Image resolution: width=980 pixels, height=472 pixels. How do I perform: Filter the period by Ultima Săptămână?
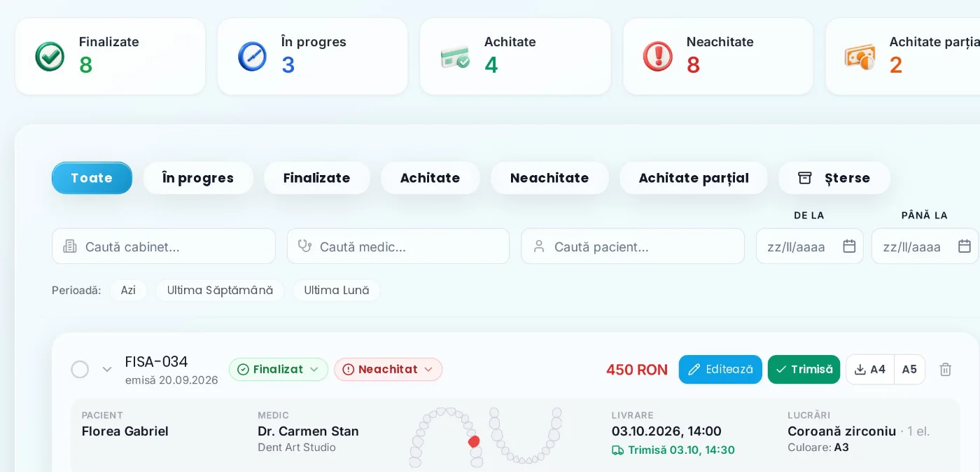pyautogui.click(x=220, y=290)
